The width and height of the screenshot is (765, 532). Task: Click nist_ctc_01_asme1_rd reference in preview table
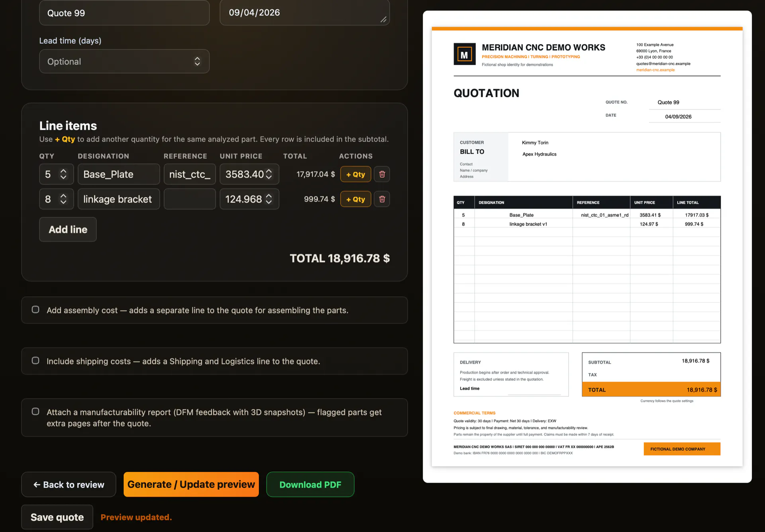pos(605,215)
